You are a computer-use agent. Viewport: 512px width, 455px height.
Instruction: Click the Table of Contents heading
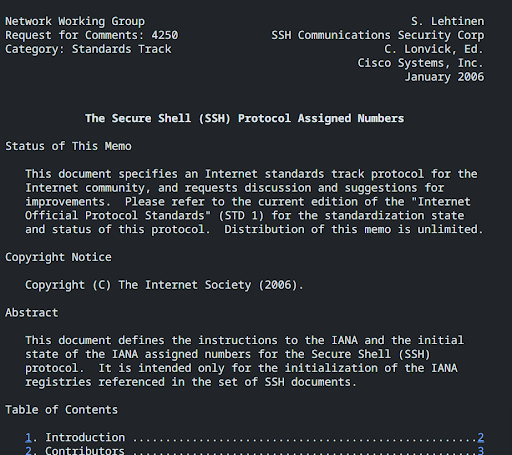tap(62, 410)
